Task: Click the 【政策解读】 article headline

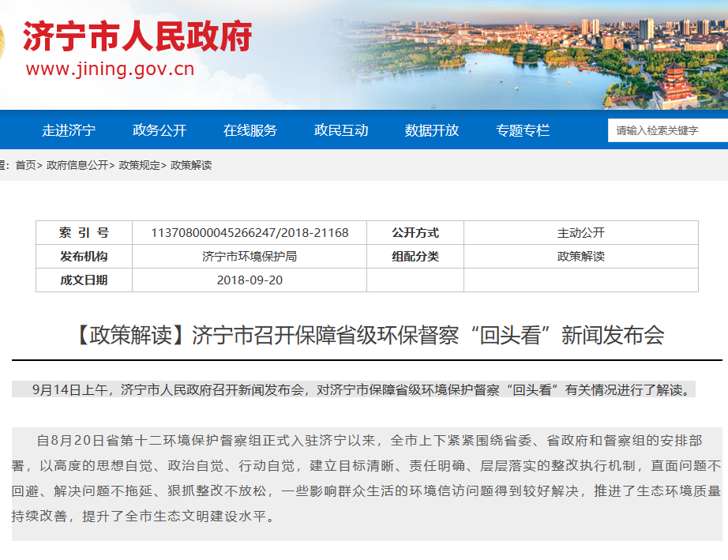Action: click(367, 335)
